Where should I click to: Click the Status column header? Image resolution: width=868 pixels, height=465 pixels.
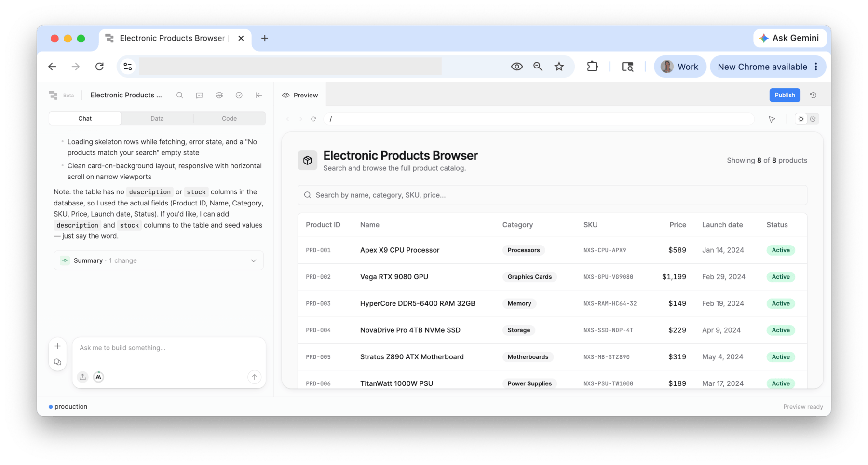[777, 225]
